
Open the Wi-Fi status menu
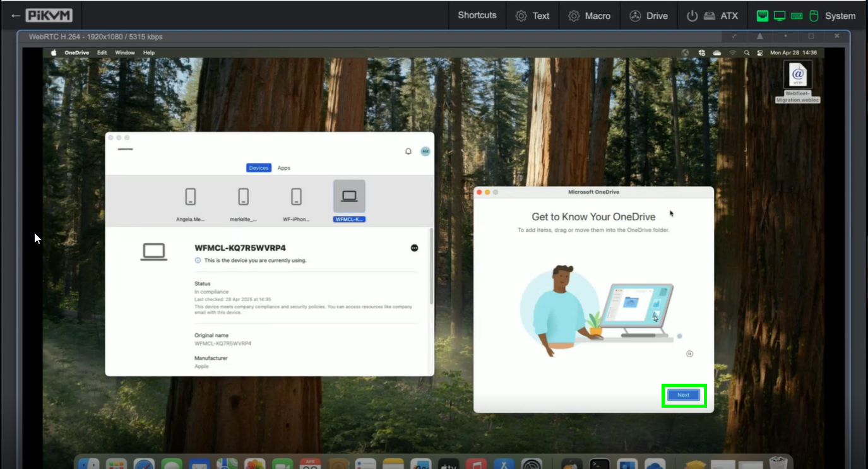point(733,53)
